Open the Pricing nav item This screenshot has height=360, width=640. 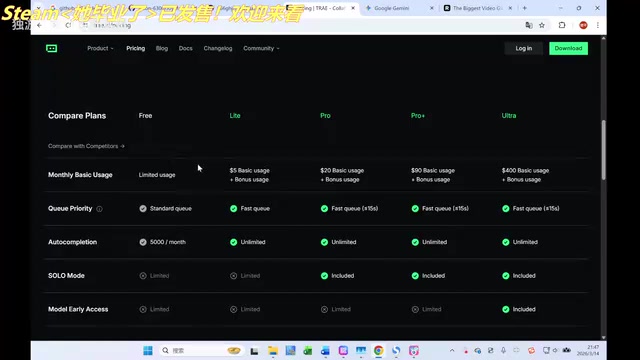pos(136,48)
